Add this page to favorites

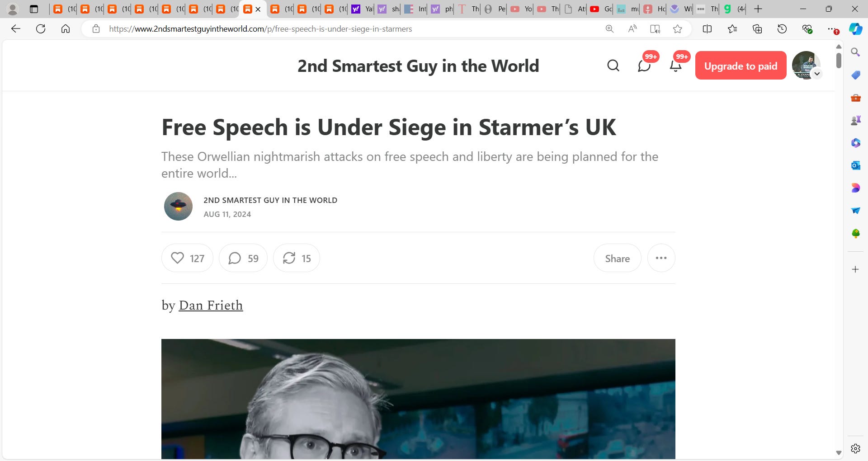[677, 29]
